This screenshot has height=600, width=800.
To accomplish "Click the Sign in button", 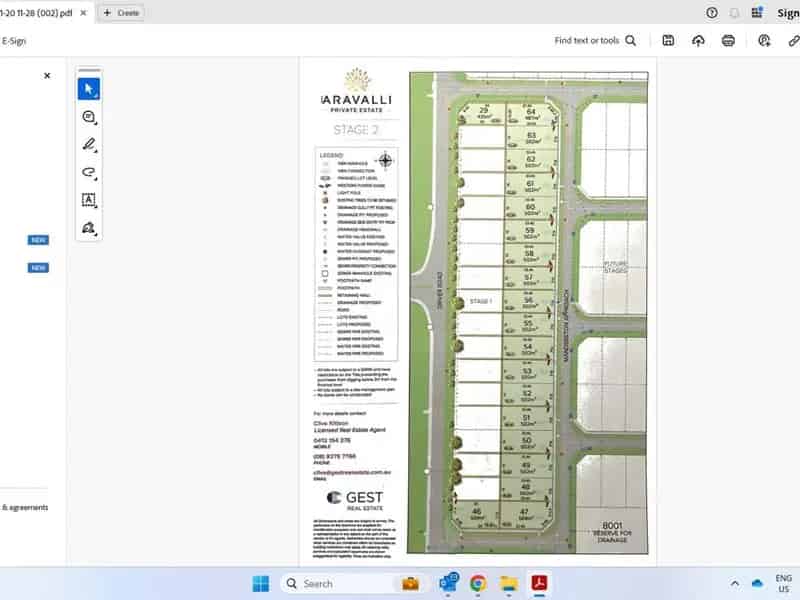I will 788,13.
